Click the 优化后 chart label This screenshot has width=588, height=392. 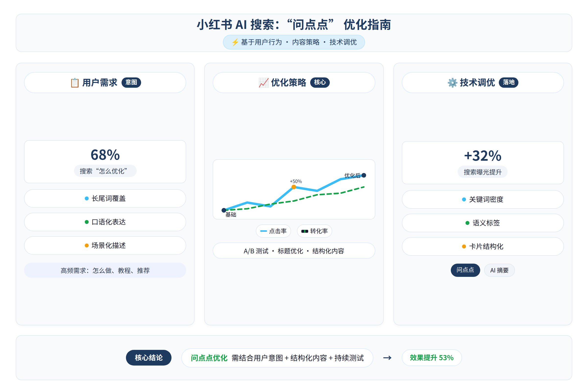pos(352,175)
